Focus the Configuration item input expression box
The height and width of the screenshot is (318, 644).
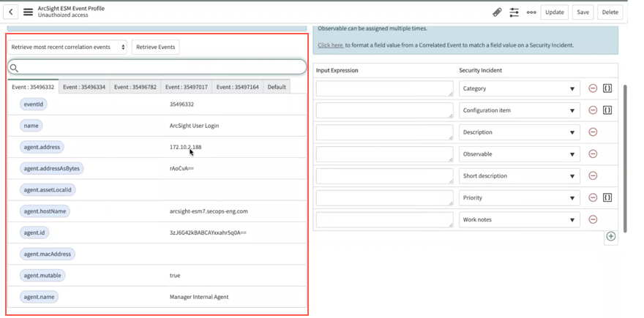(384, 110)
